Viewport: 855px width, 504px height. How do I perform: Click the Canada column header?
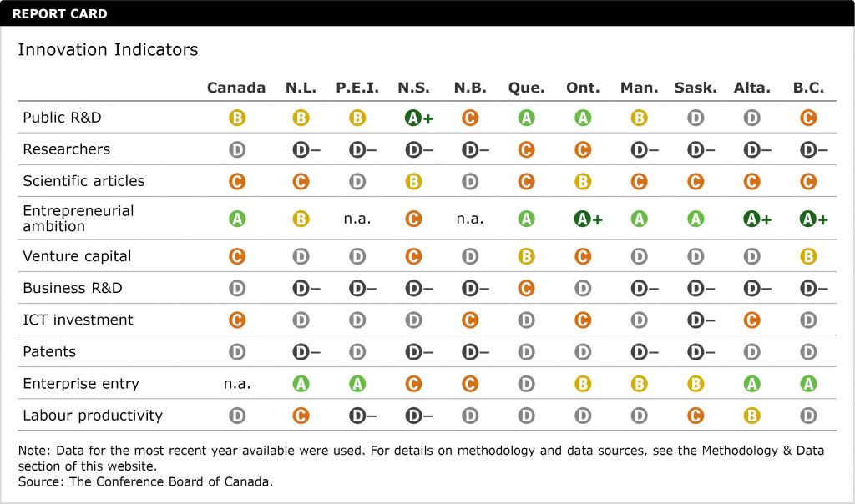pyautogui.click(x=236, y=88)
